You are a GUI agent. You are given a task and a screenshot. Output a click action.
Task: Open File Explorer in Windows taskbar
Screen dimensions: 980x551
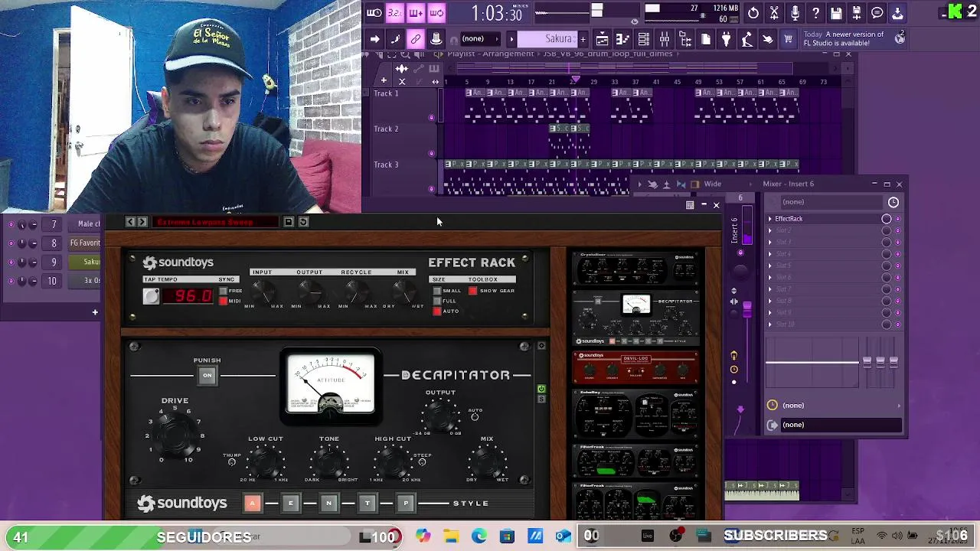tap(451, 536)
